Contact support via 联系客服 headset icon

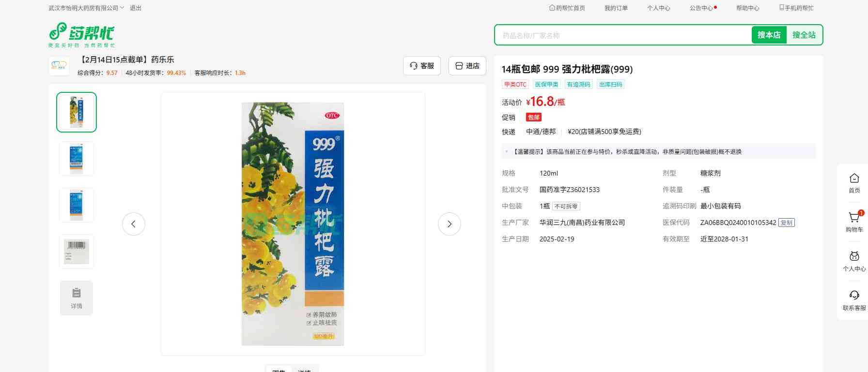pos(854,295)
